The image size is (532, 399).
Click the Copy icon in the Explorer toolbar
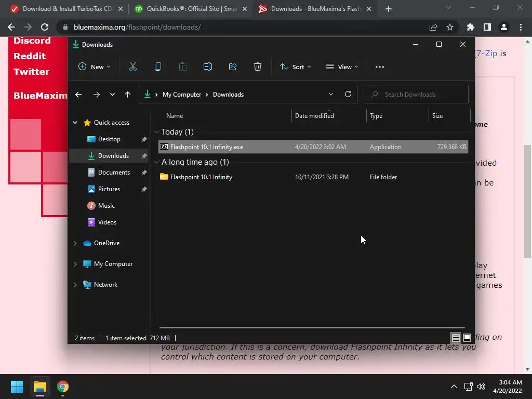click(158, 67)
